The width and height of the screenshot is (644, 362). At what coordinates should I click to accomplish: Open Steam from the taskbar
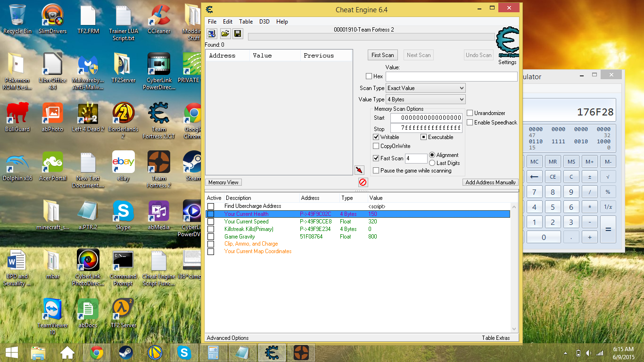tap(125, 353)
